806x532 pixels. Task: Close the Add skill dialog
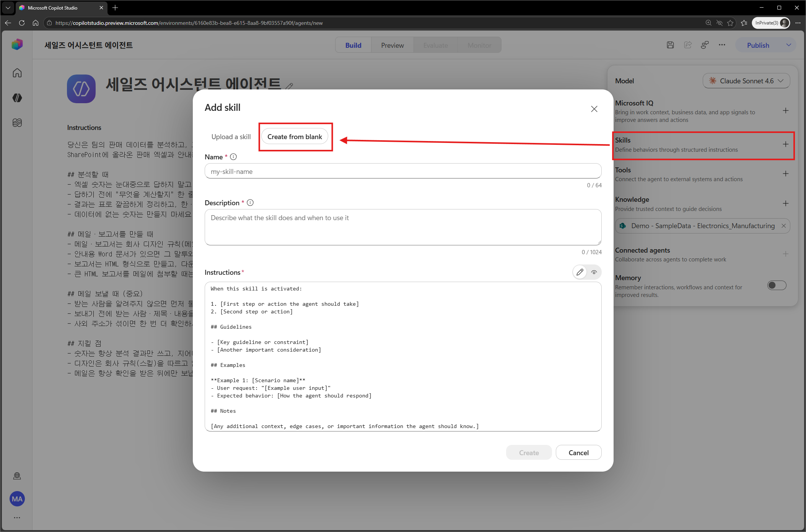pos(594,109)
